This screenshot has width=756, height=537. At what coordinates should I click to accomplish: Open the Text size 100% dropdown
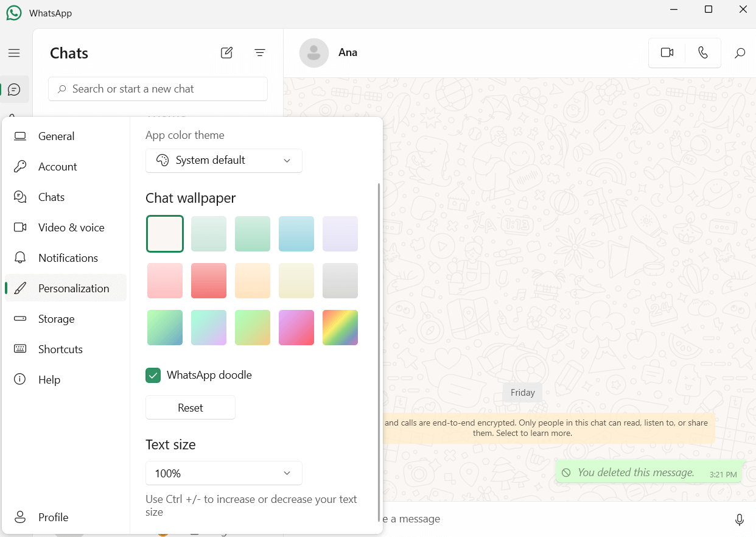pyautogui.click(x=223, y=473)
